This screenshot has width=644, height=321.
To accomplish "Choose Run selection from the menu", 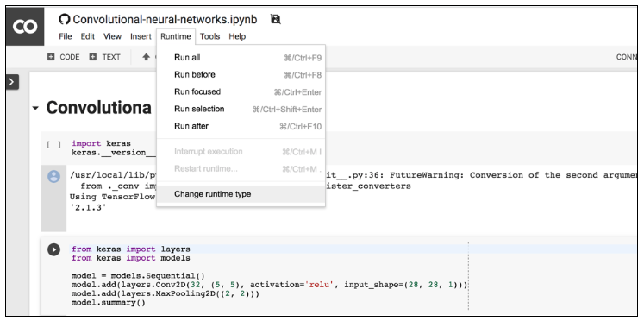I will 241,109.
